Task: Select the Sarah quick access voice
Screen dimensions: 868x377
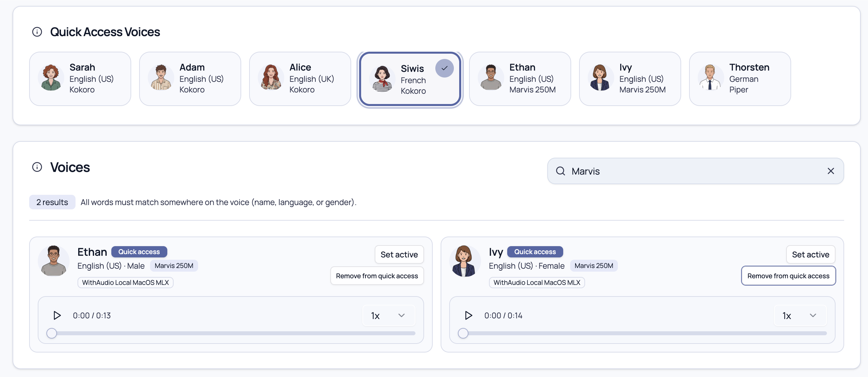Action: click(x=80, y=78)
